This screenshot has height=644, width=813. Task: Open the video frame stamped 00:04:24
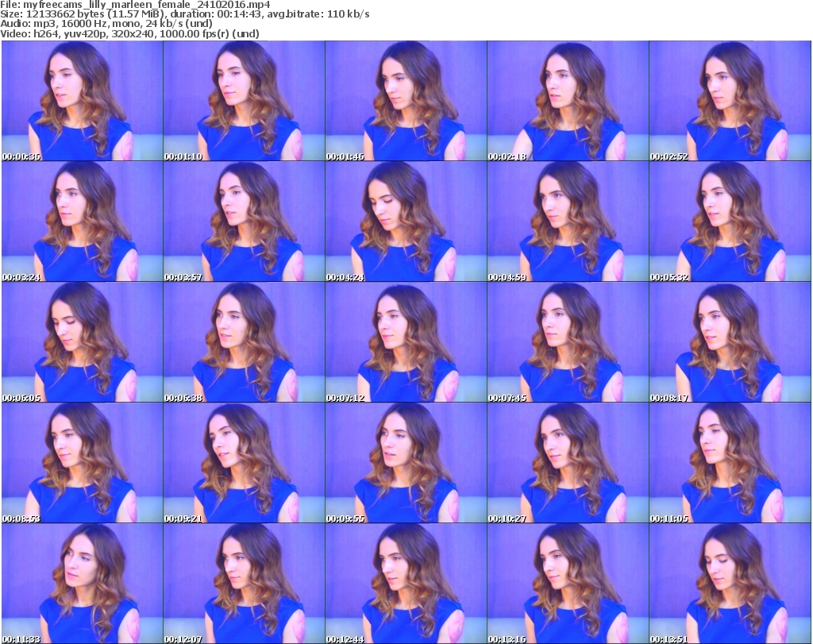click(406, 222)
